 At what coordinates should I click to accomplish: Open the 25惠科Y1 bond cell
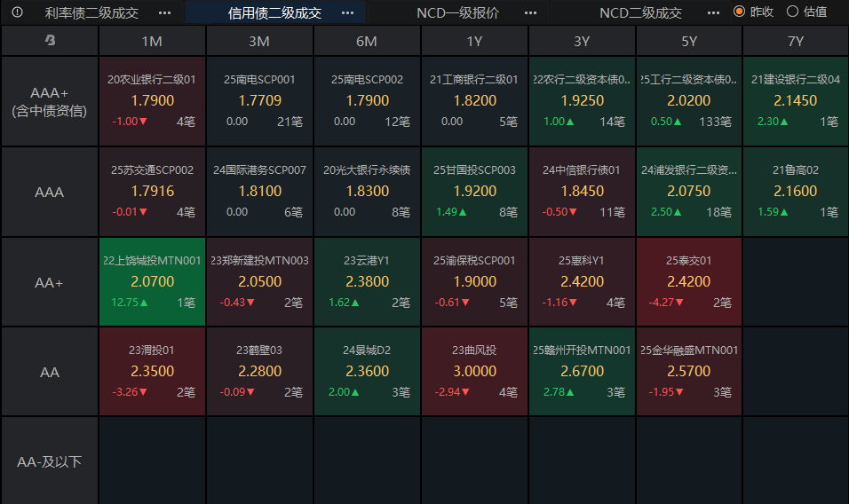pos(582,282)
